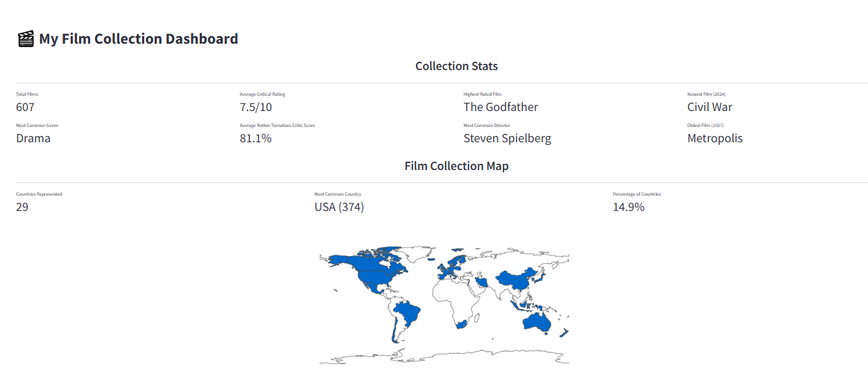Click the 81.1% Rotten Tomatoes score
Image resolution: width=868 pixels, height=383 pixels.
pos(256,138)
